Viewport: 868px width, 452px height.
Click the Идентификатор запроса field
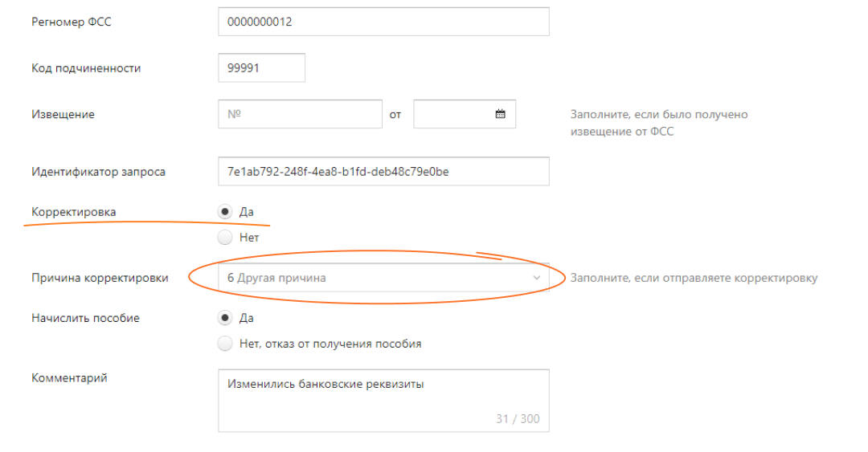[x=383, y=172]
